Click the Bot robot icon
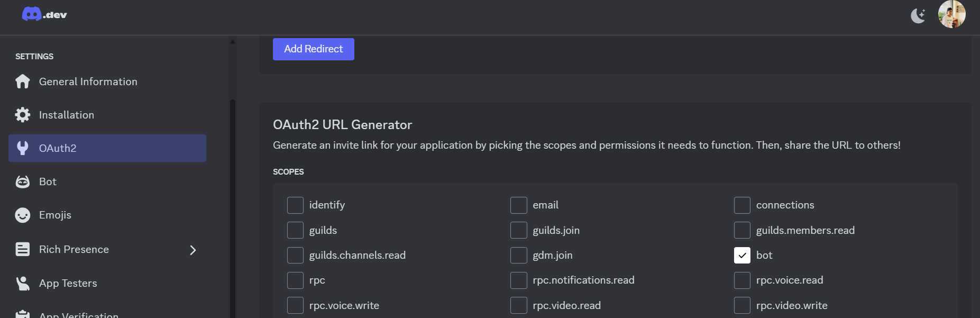The image size is (980, 318). [x=23, y=181]
